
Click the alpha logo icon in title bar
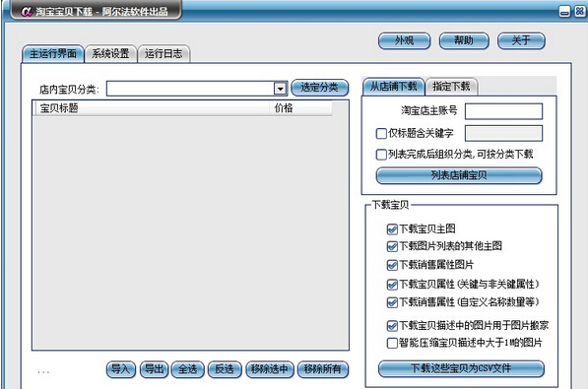click(27, 12)
